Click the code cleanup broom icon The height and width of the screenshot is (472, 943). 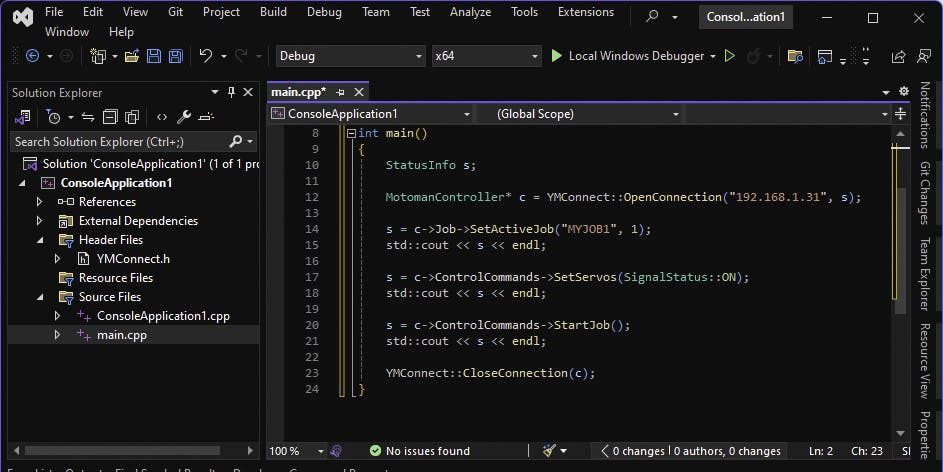tap(549, 451)
